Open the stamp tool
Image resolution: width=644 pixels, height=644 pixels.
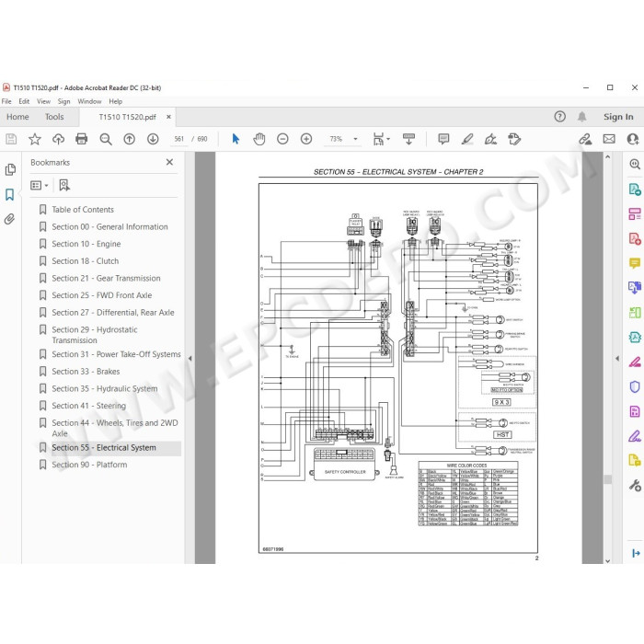pyautogui.click(x=514, y=139)
